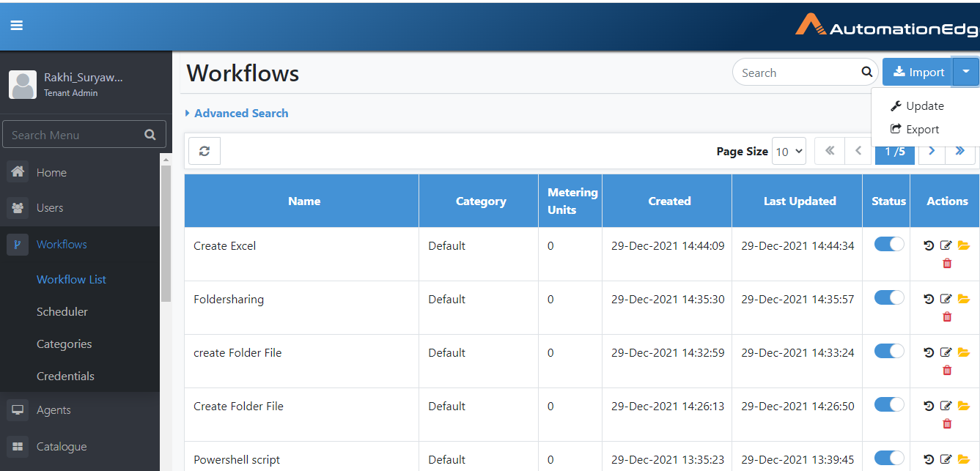Go to first page of results
The width and height of the screenshot is (980, 471).
(830, 151)
